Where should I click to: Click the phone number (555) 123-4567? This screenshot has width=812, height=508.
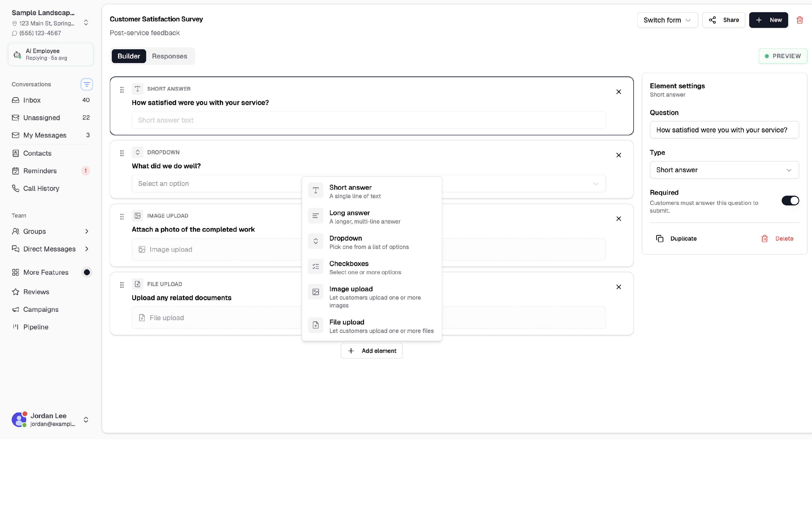[40, 33]
